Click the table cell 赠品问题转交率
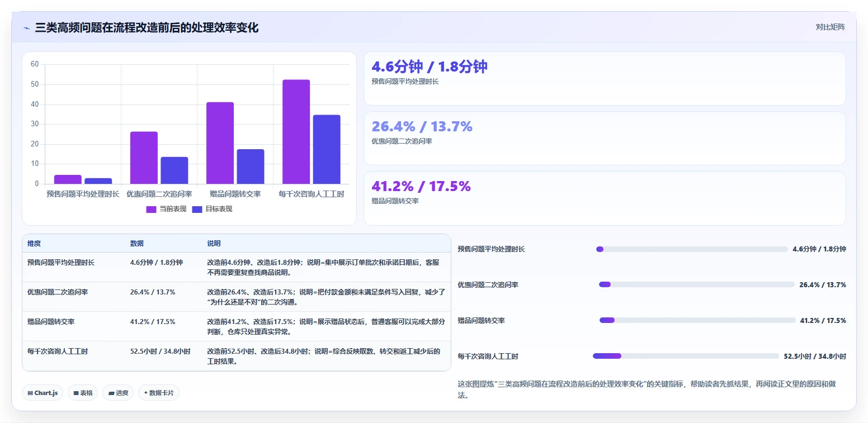Image resolution: width=868 pixels, height=423 pixels. (x=51, y=321)
